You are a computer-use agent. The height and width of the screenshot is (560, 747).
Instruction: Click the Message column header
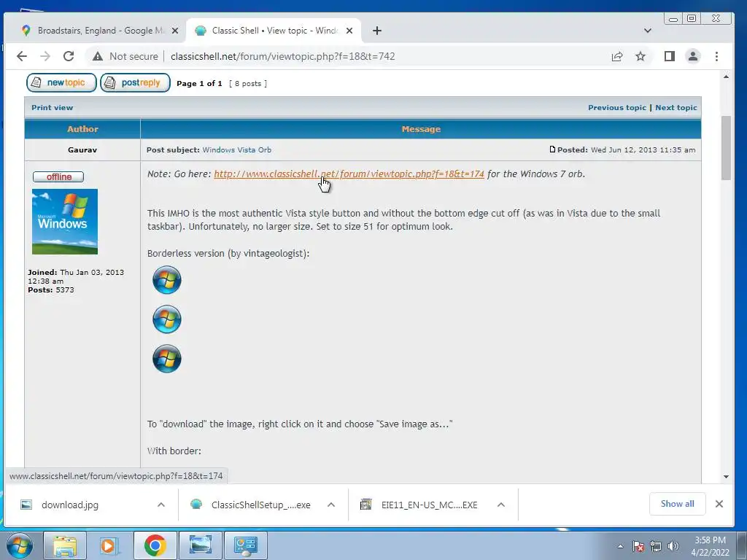[421, 129]
